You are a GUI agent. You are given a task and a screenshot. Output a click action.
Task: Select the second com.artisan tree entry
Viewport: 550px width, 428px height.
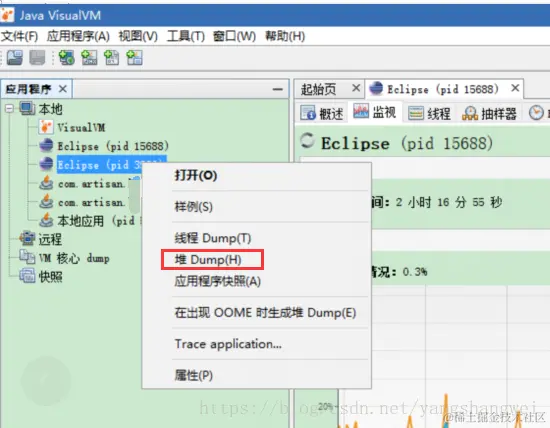point(91,202)
